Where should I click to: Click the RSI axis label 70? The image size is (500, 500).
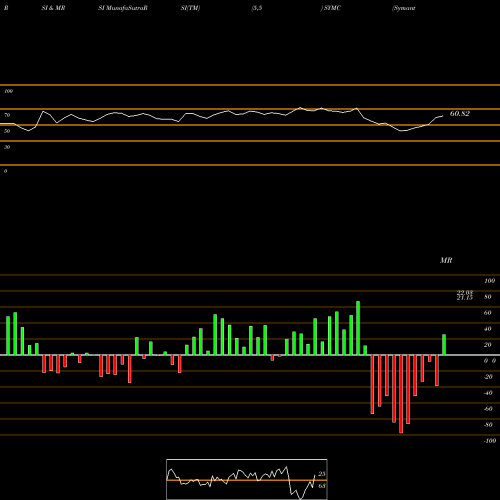[7, 115]
